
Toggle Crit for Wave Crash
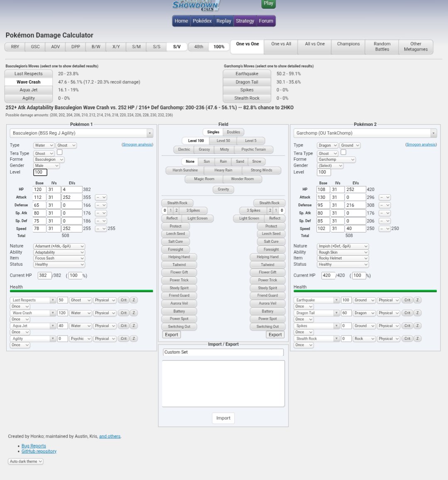124,313
